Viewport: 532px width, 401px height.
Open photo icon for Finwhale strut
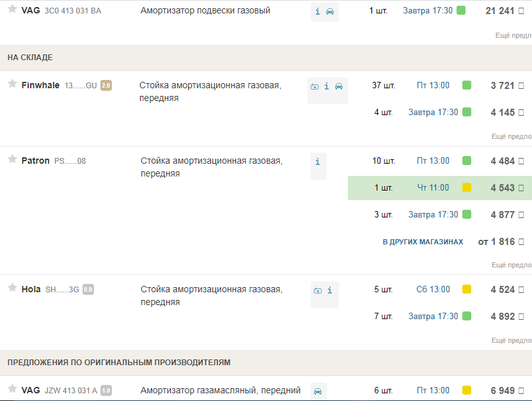pos(314,86)
